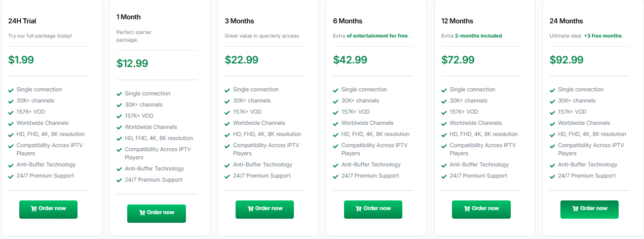Click the 24/7 Premium Support checkmark in 24 Months
This screenshot has width=644, height=239.
(553, 176)
